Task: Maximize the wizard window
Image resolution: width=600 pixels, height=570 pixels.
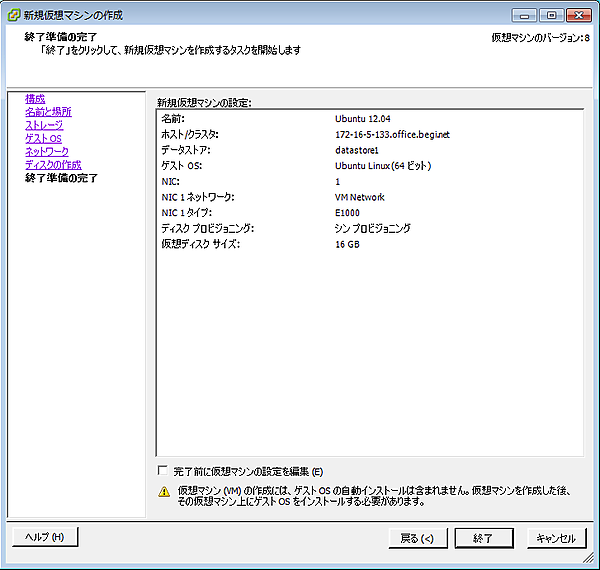Action: 551,16
